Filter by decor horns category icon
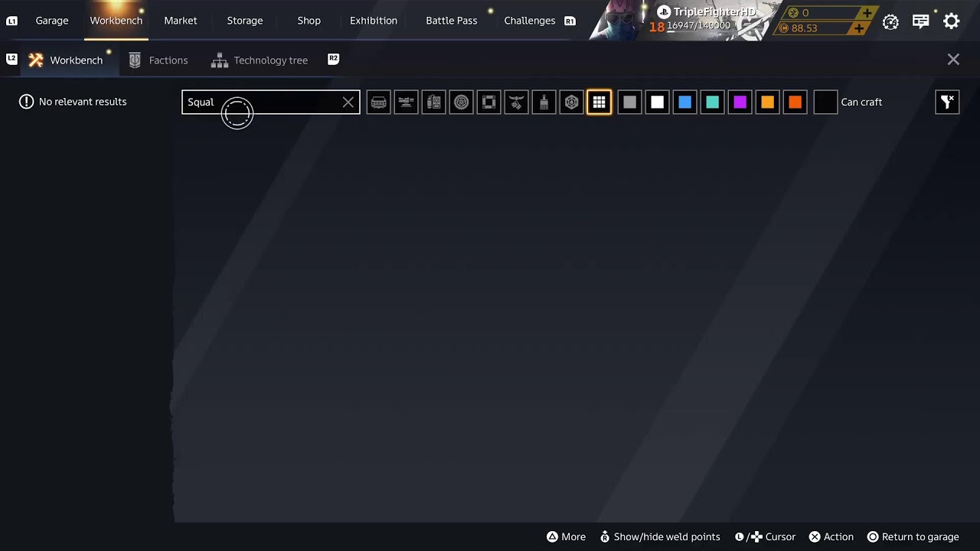 [516, 102]
